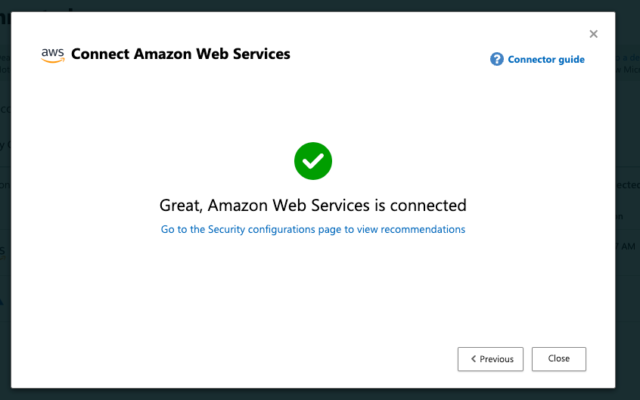Click the dimmed page strip left of dialog
The width and height of the screenshot is (640, 400).
5,204
